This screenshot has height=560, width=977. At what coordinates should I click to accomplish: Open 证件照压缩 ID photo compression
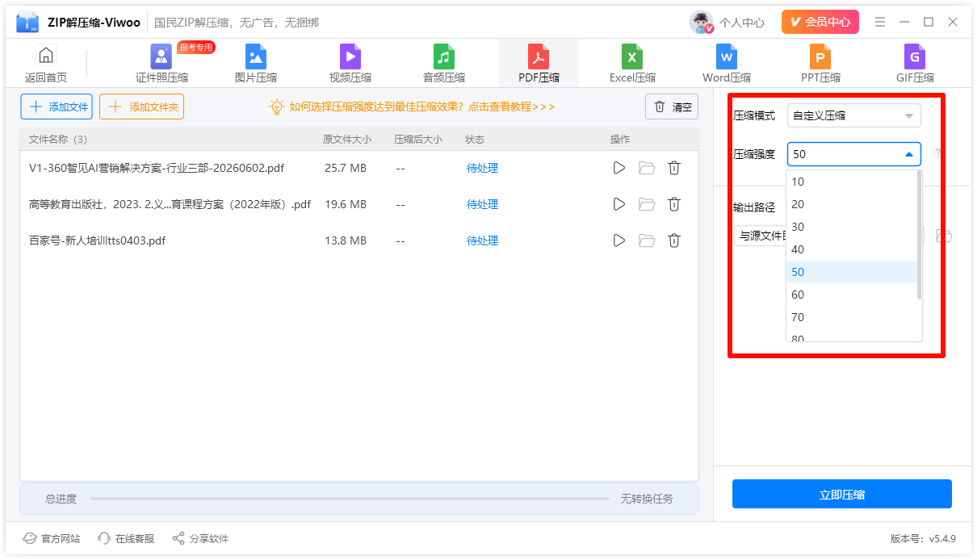(161, 64)
